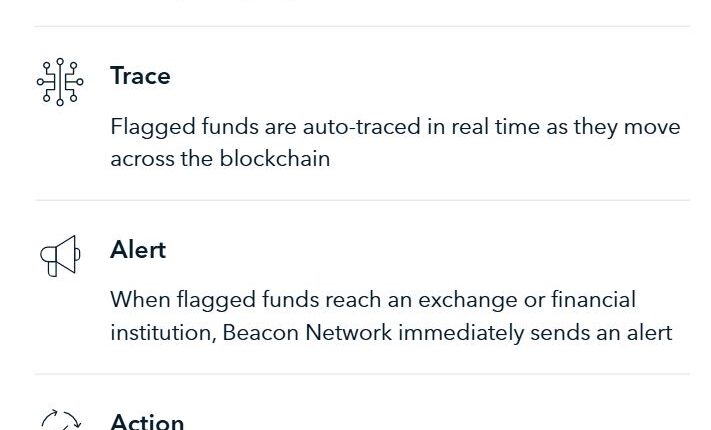This screenshot has height=430, width=711.
Task: Select the Trace heading
Action: click(140, 76)
